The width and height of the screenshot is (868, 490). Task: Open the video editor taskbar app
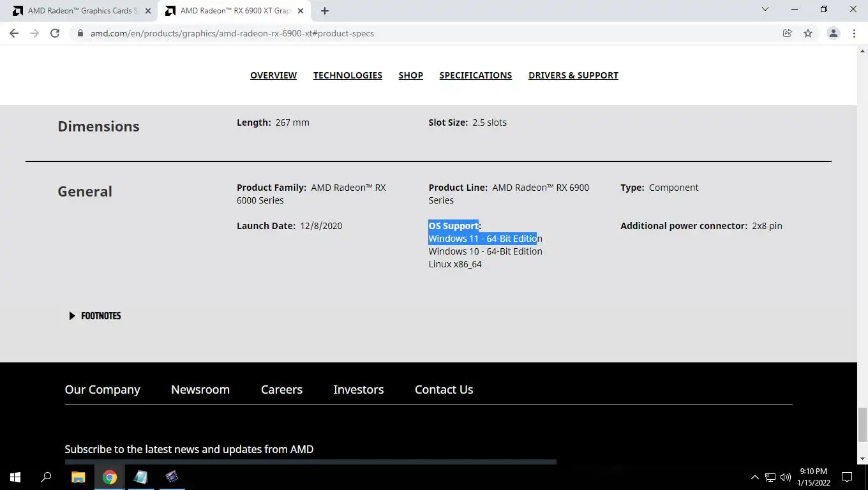click(172, 477)
